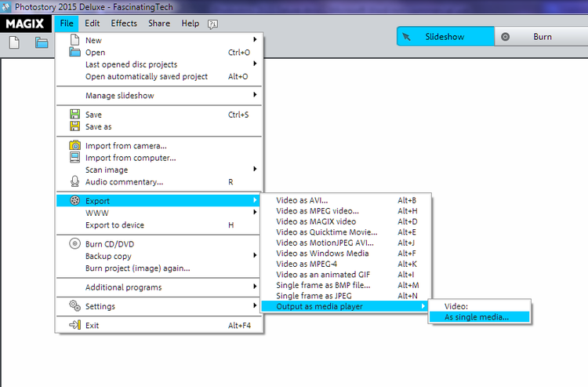This screenshot has height=387, width=588.
Task: Open the Effects menu
Action: [x=124, y=24]
